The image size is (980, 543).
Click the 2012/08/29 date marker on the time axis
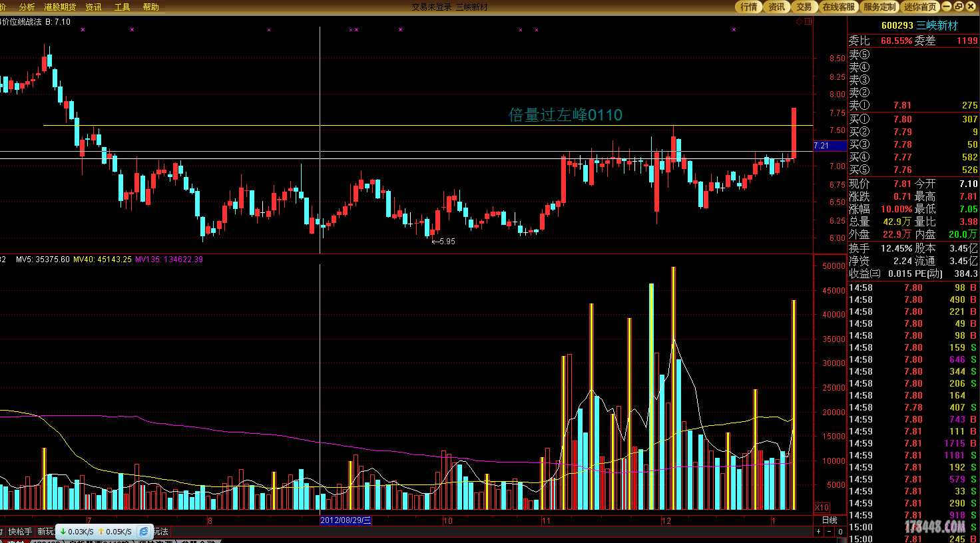(x=346, y=520)
